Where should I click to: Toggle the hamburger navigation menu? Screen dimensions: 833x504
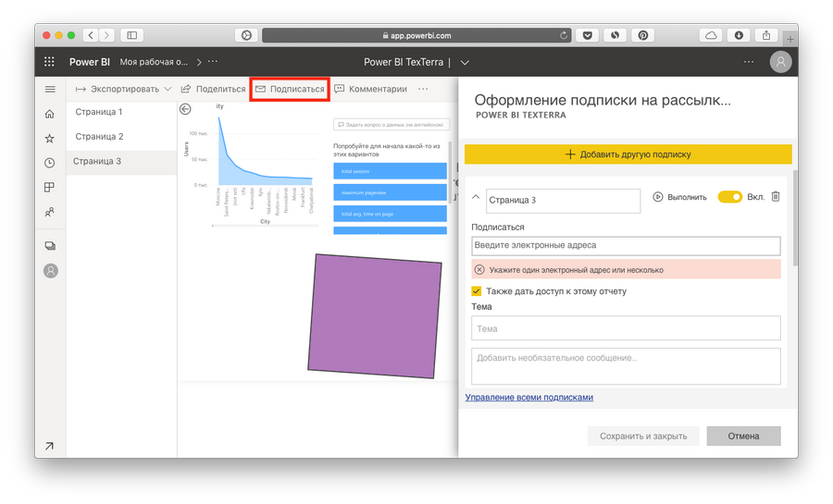(50, 89)
